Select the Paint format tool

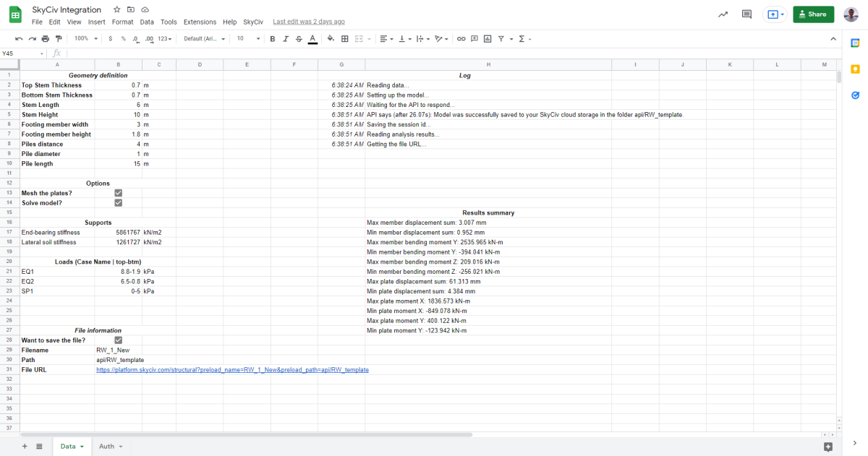point(59,39)
